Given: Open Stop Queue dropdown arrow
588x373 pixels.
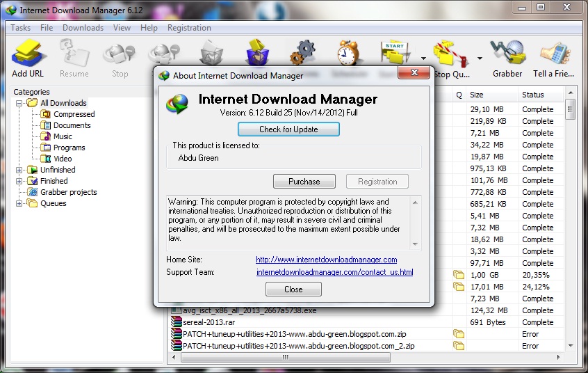Looking at the screenshot, I should click(480, 58).
